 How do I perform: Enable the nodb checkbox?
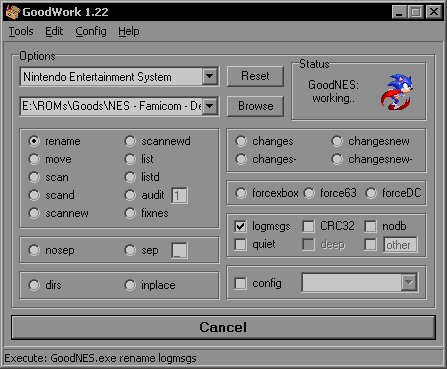coord(370,226)
